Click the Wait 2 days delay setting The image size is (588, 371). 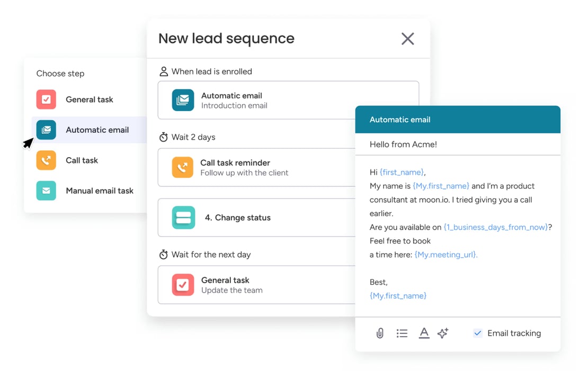click(193, 137)
